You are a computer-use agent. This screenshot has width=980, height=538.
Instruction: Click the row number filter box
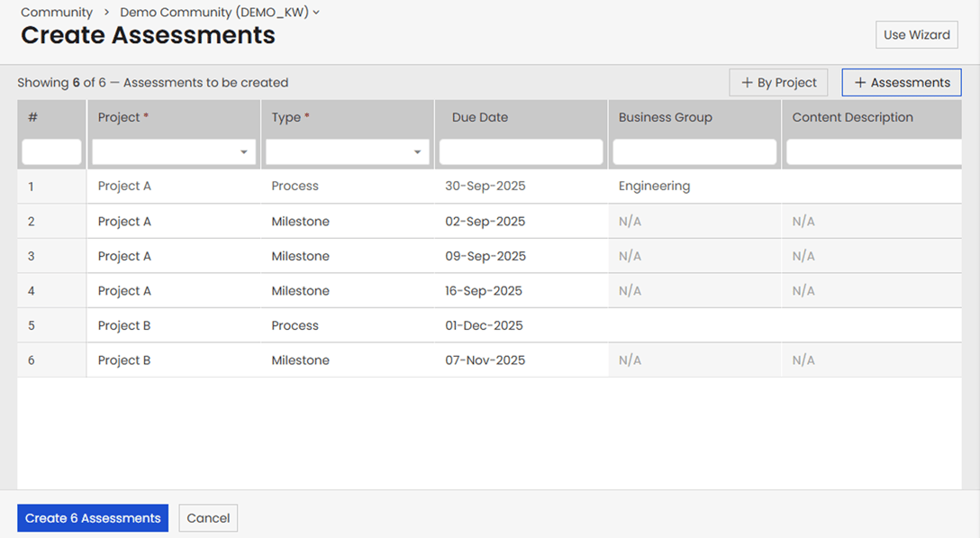[51, 152]
